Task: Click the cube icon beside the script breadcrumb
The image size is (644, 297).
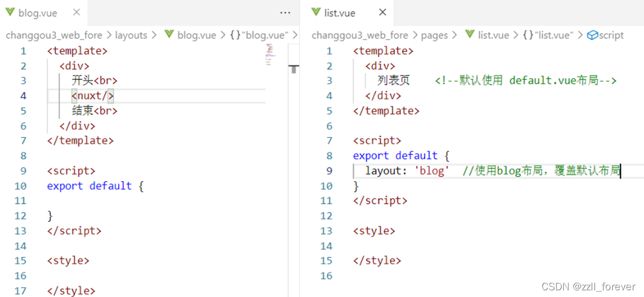Action: tap(592, 35)
